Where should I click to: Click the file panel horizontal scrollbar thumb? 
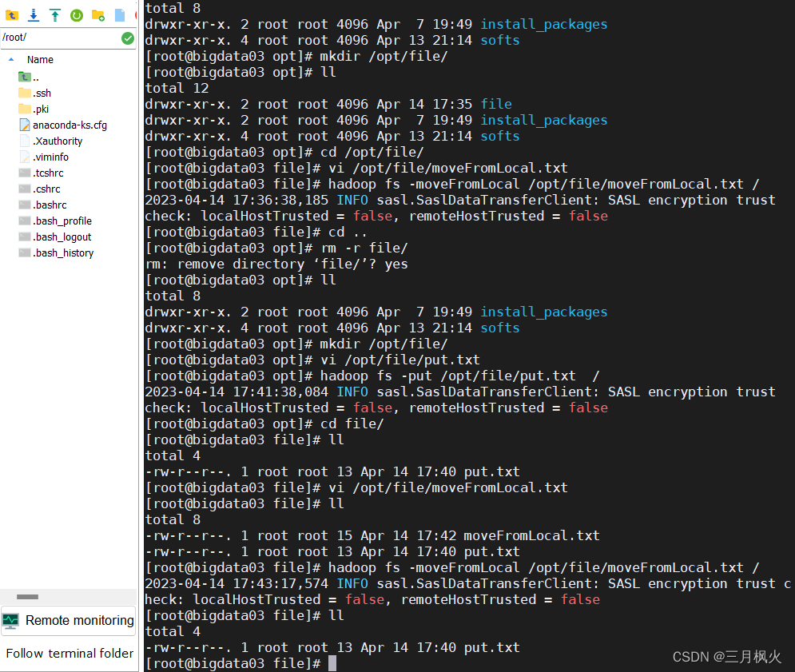[27, 596]
